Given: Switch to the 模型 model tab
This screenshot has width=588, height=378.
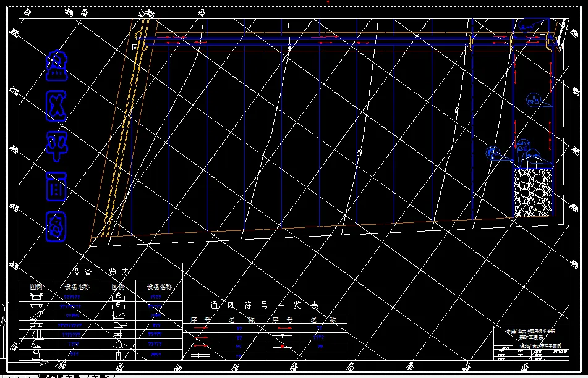Looking at the screenshot, I should click(x=50, y=376).
